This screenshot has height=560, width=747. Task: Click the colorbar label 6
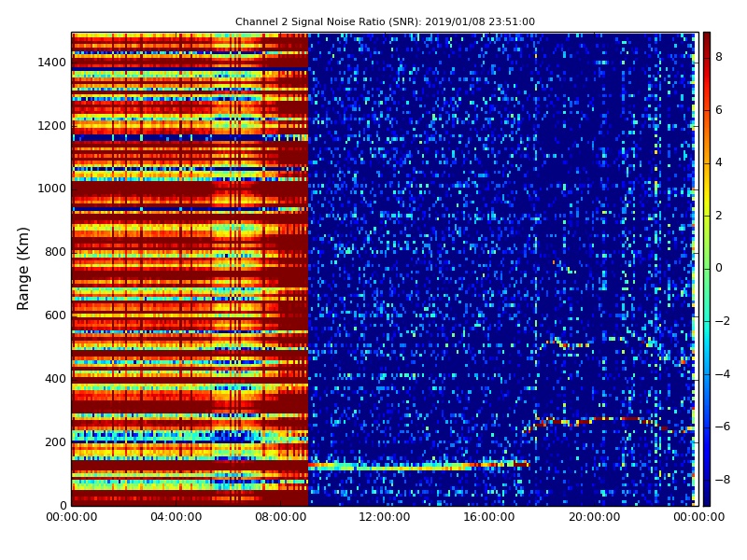pos(719,110)
